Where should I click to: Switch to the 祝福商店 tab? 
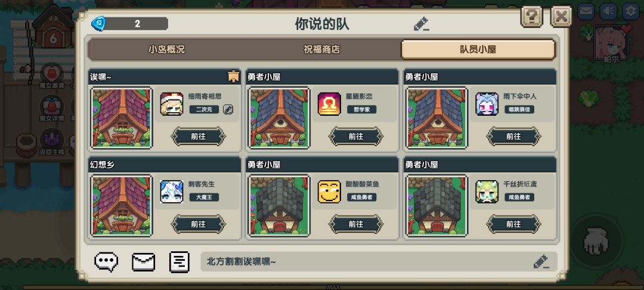tap(322, 50)
